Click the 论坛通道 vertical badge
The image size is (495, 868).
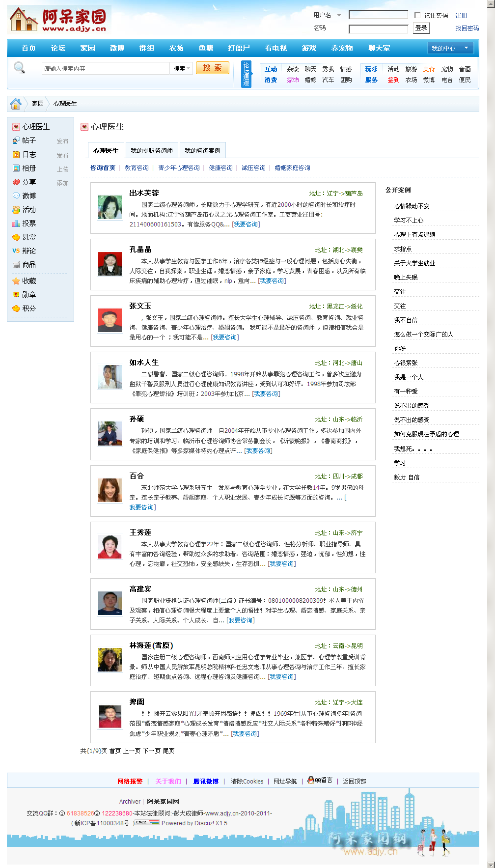[246, 74]
